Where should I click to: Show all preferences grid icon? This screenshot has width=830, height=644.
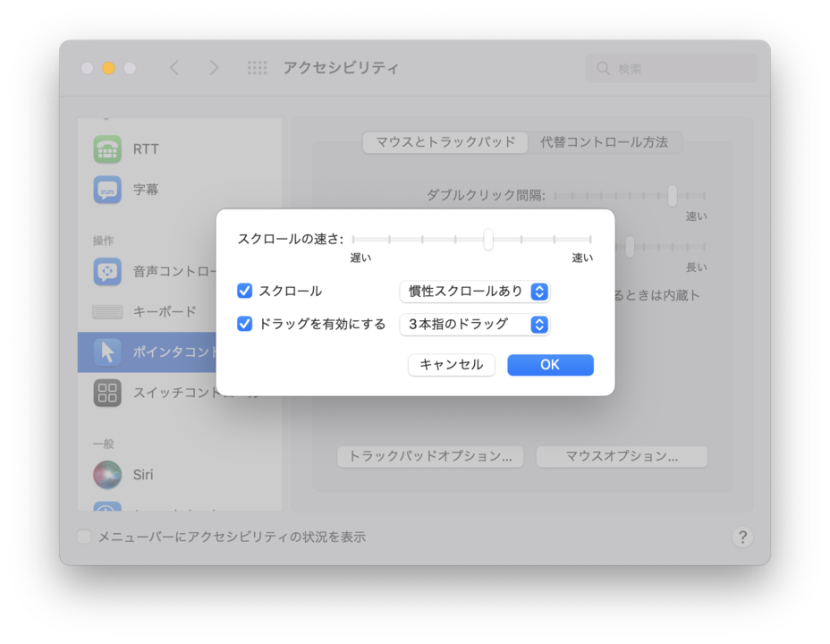pos(258,68)
